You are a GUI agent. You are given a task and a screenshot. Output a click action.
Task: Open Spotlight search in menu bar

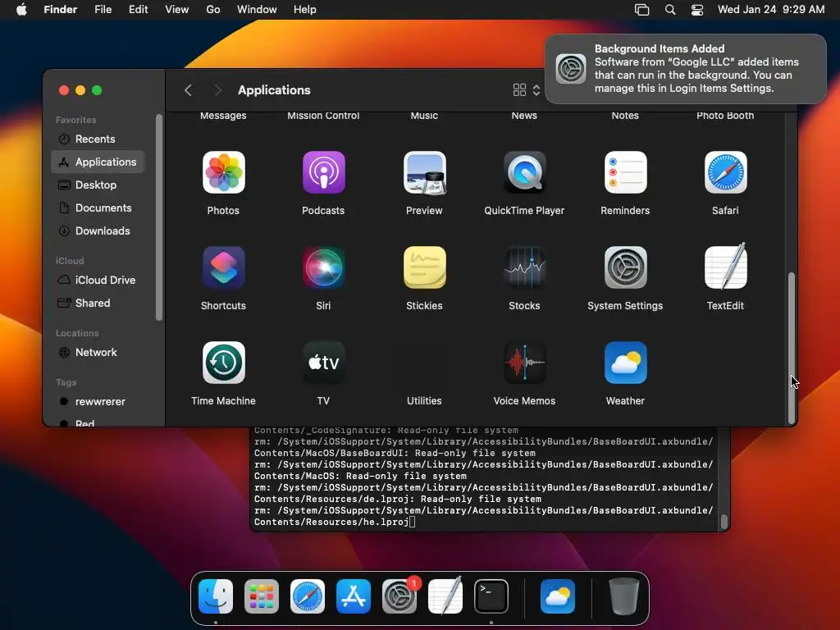(x=670, y=10)
